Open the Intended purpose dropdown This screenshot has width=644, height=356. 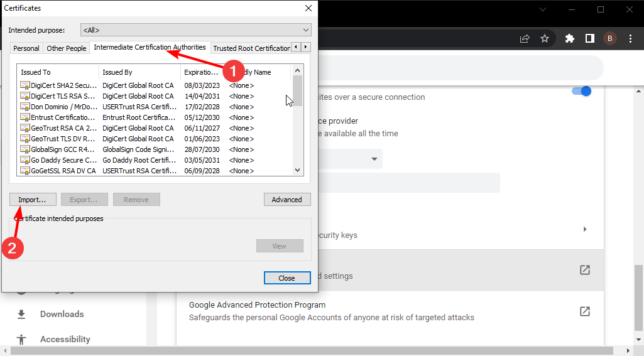[x=196, y=30]
